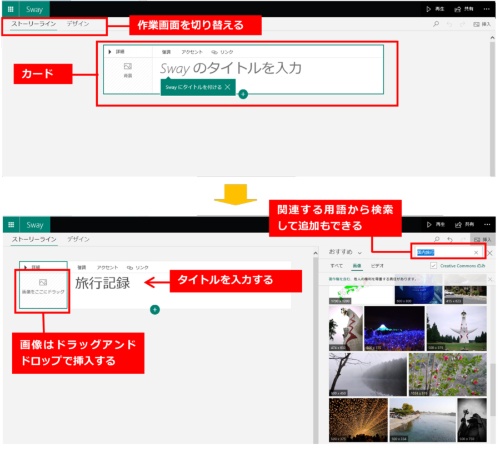Click 背景 background image placeholder on upper card
The height and width of the screenshot is (451, 500).
pyautogui.click(x=128, y=70)
